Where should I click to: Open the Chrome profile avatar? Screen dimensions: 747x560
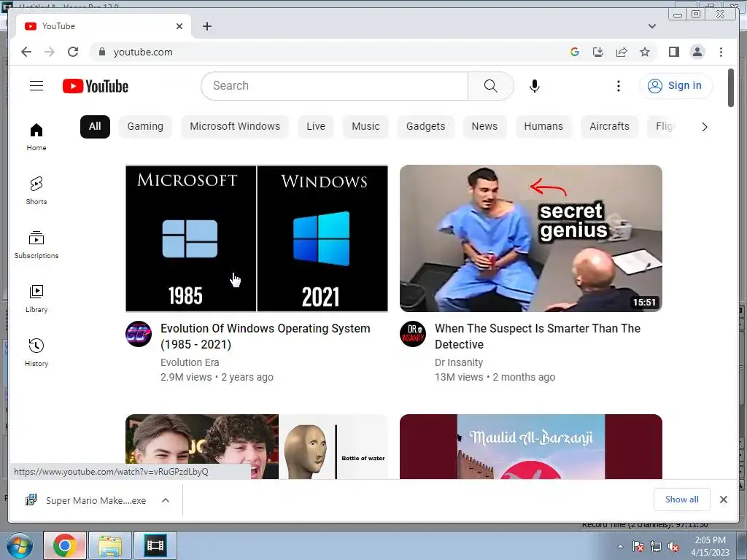click(x=697, y=52)
